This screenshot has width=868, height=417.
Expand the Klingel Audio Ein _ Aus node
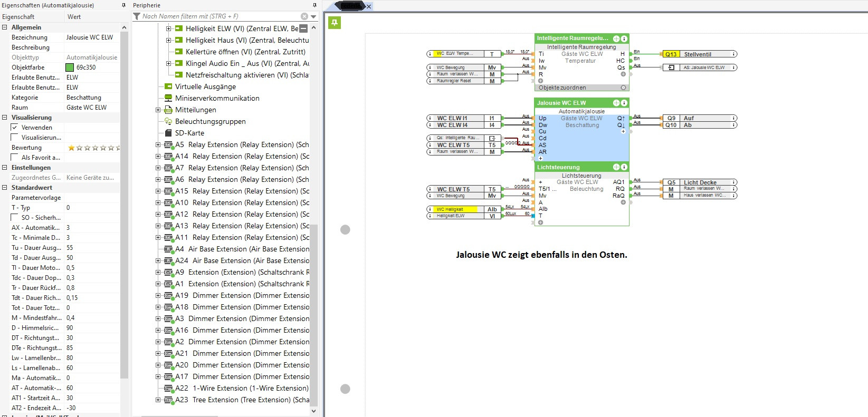click(x=168, y=63)
